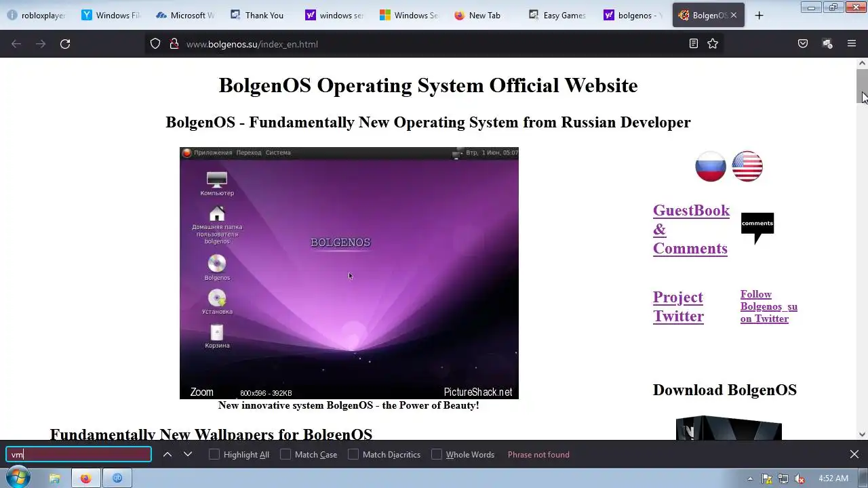Click the blue taskbar app beside Firefox
Viewport: 868px width, 488px height.
click(x=117, y=478)
